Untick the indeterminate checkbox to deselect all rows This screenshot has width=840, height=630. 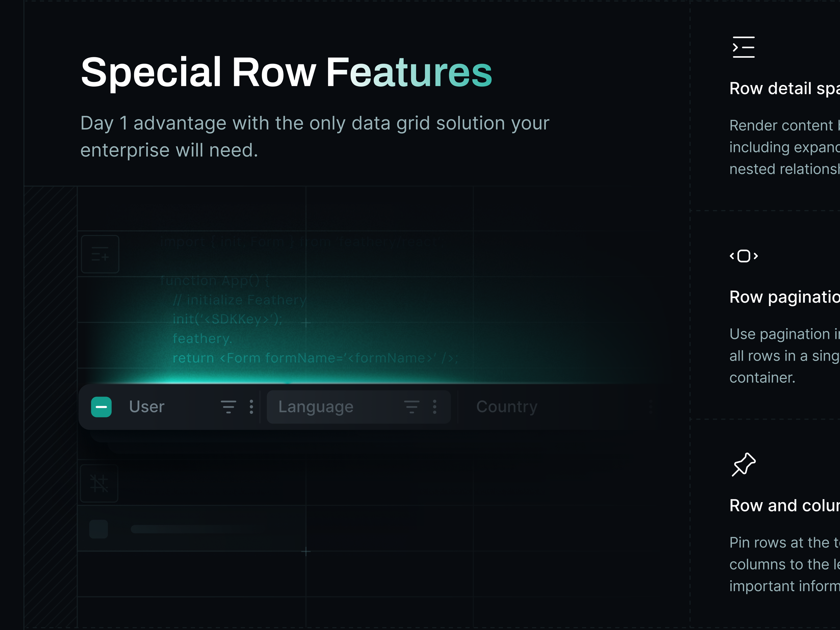point(101,406)
